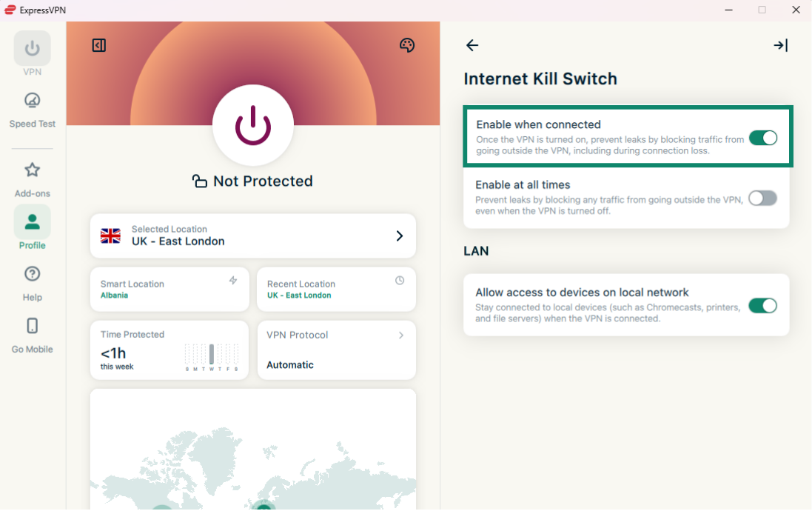Open Go Mobile phone icon

[33, 335]
